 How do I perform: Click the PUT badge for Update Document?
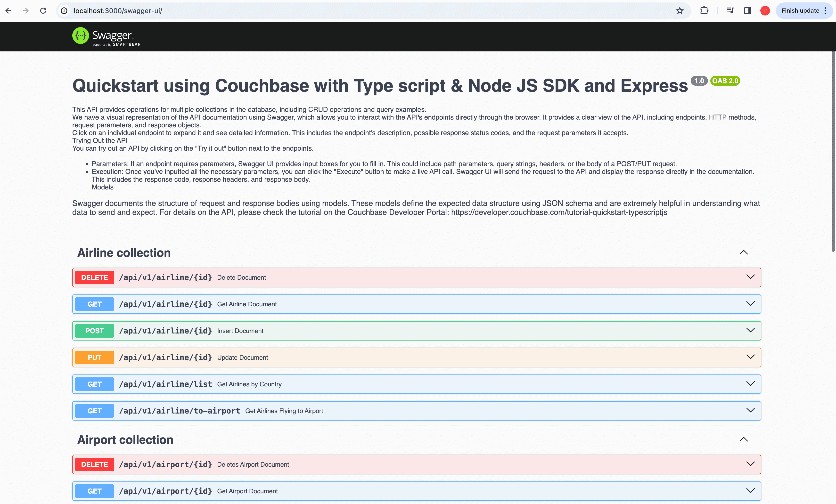[94, 358]
